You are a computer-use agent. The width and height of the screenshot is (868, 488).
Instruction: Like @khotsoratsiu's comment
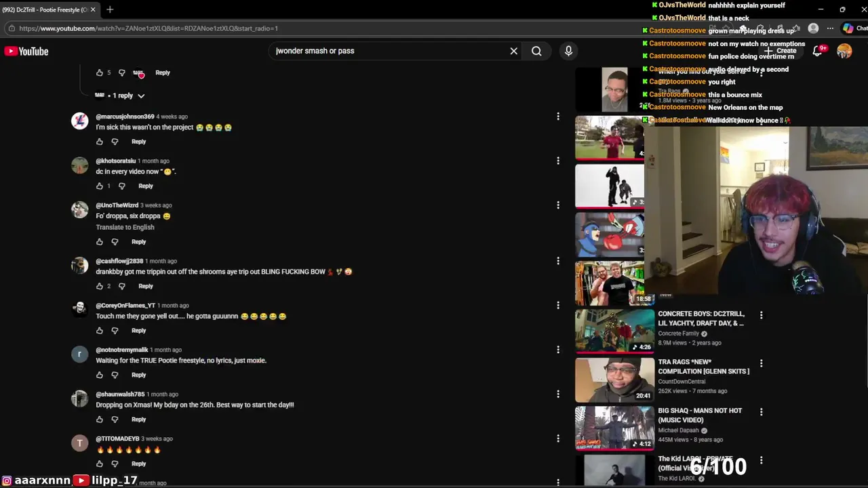coord(100,186)
